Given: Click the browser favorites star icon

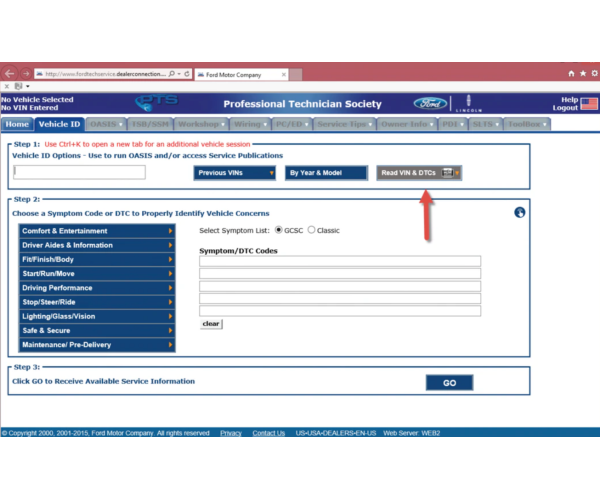Looking at the screenshot, I should point(582,74).
